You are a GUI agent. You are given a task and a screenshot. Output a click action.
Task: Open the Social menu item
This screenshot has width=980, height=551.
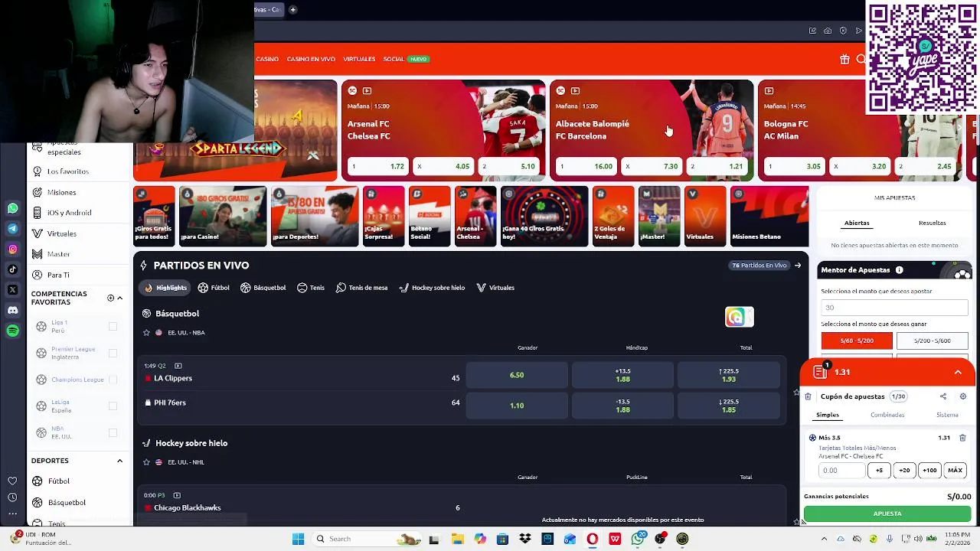tap(394, 59)
